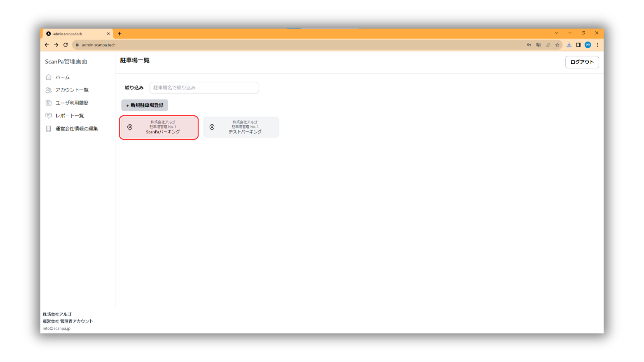
Task: Click the アカウント一覧 people icon
Action: (49, 90)
